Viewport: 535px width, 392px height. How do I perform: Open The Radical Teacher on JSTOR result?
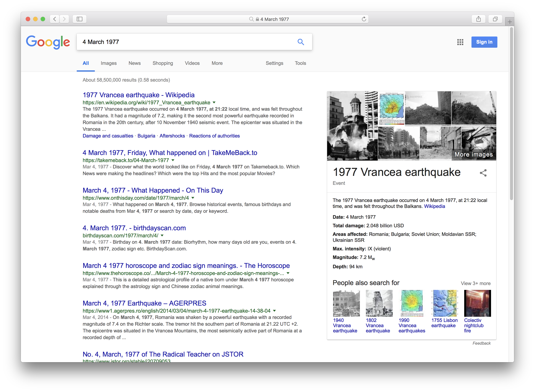point(163,354)
